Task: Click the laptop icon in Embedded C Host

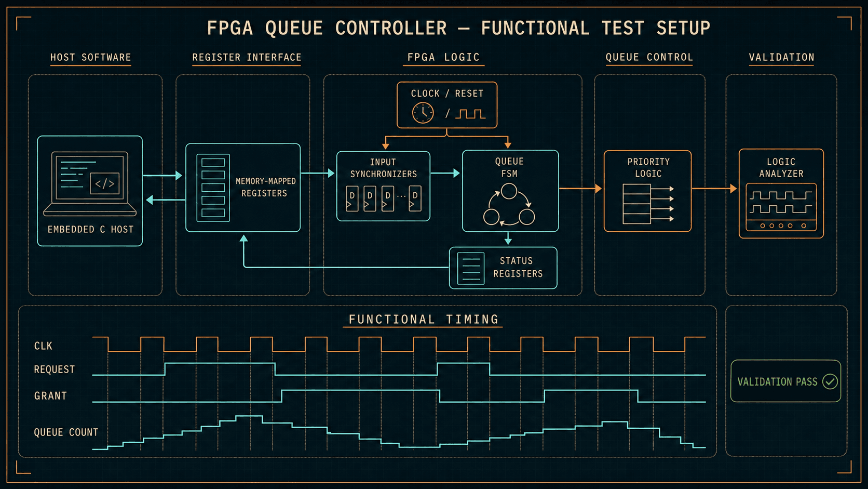Action: pos(90,183)
